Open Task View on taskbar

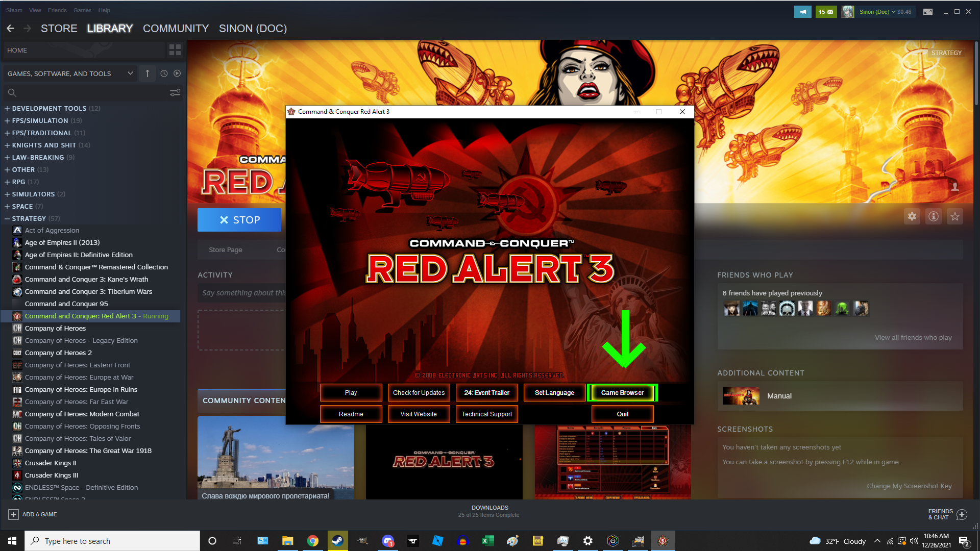(237, 541)
